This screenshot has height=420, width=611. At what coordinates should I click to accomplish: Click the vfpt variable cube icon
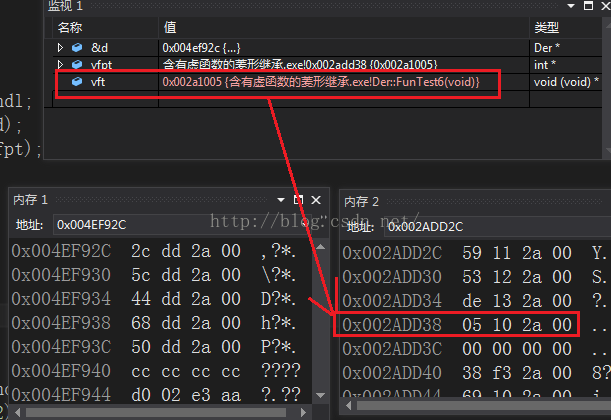[x=77, y=64]
